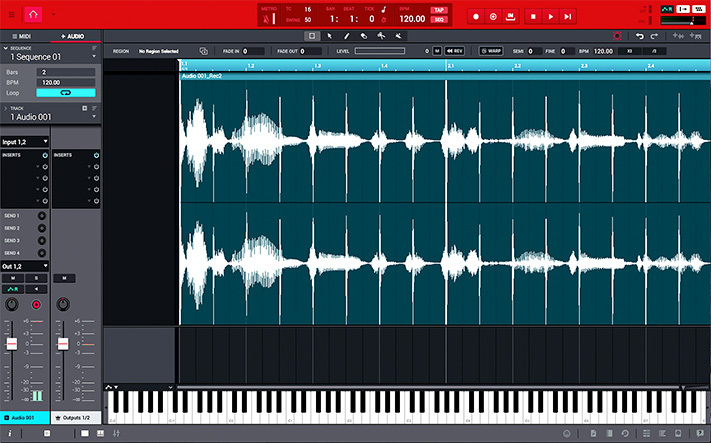The image size is (711, 443).
Task: Arm the red record button on channel strip
Action: point(37,304)
